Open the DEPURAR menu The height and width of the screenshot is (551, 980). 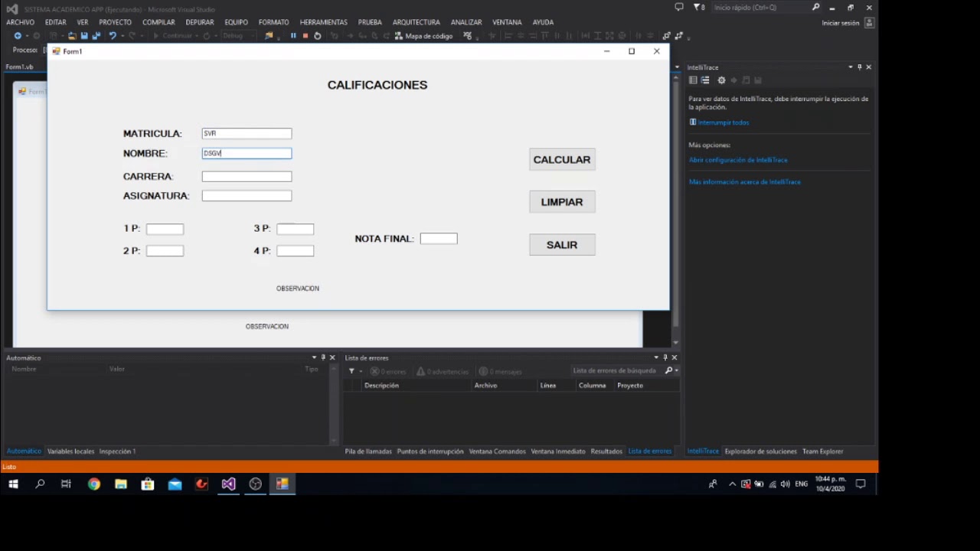pos(200,22)
